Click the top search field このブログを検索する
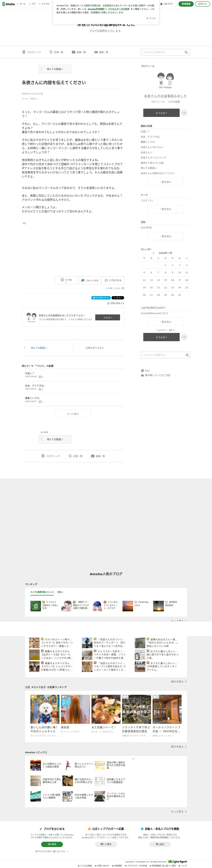212x868 pixels. [x=162, y=52]
